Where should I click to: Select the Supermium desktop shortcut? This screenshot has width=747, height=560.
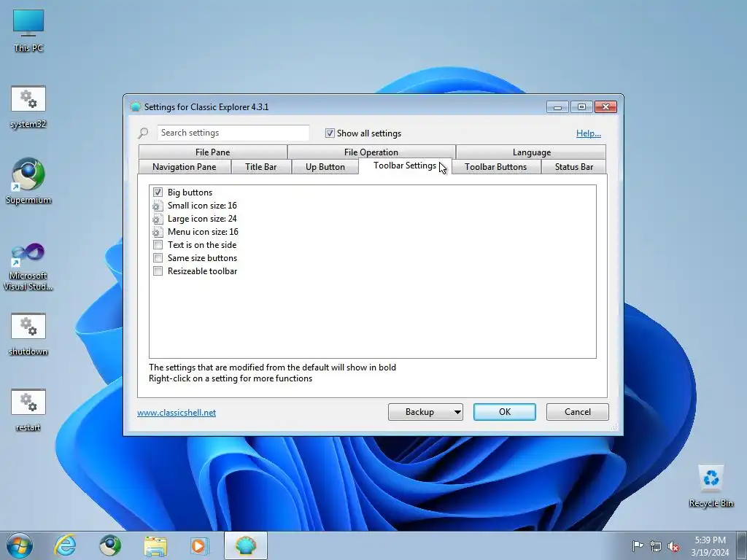coord(28,182)
